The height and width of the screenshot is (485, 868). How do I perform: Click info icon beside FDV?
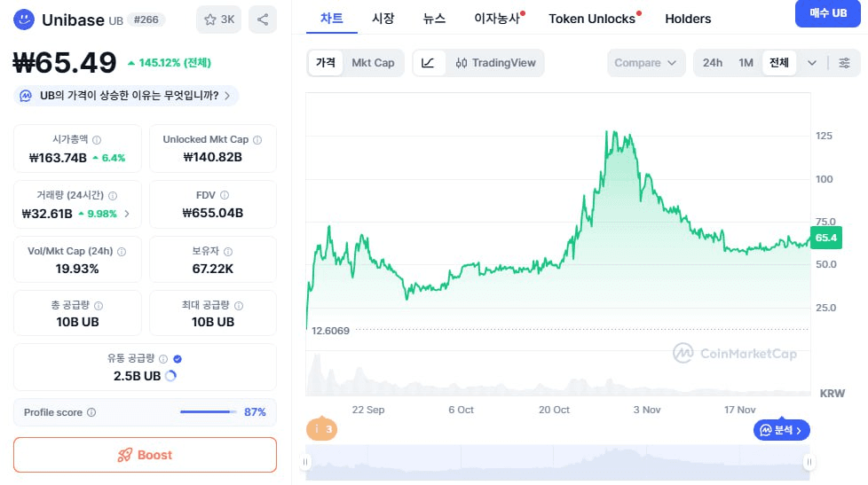[227, 195]
